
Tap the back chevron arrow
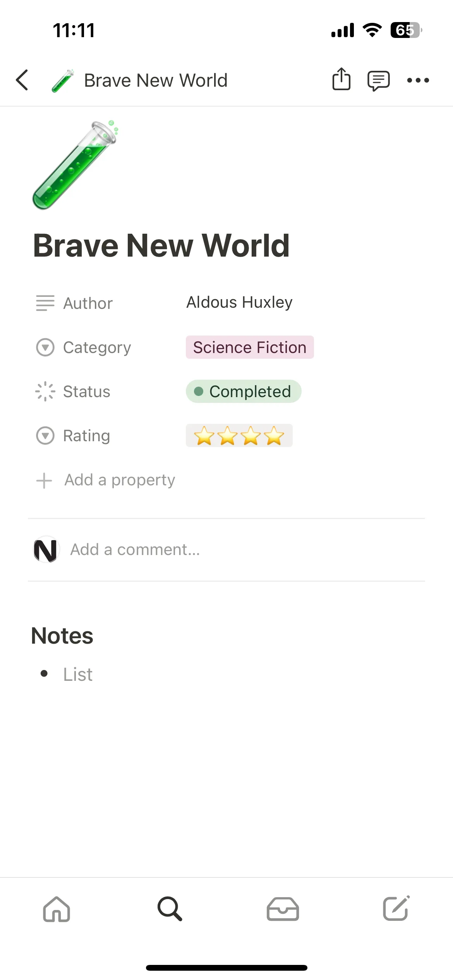22,80
